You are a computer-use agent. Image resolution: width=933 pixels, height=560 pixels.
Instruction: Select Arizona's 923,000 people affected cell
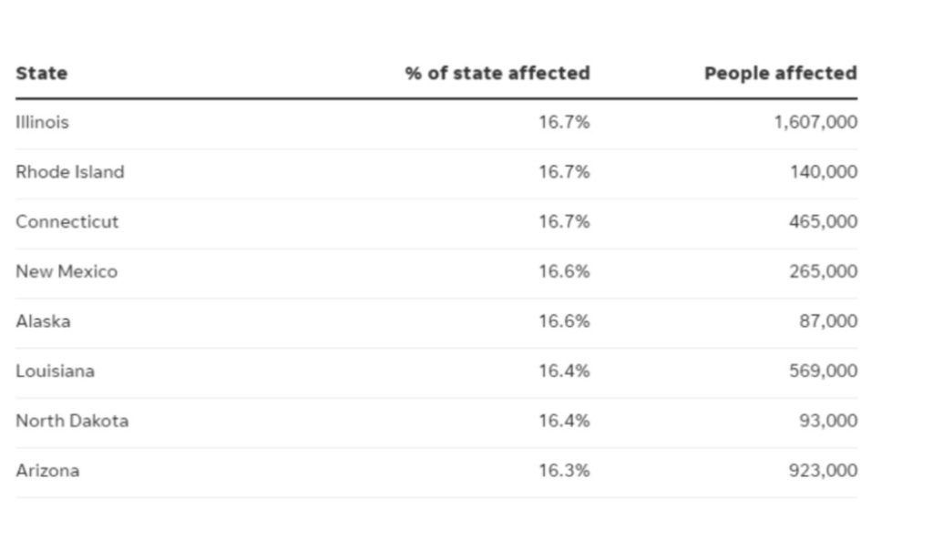click(x=823, y=471)
